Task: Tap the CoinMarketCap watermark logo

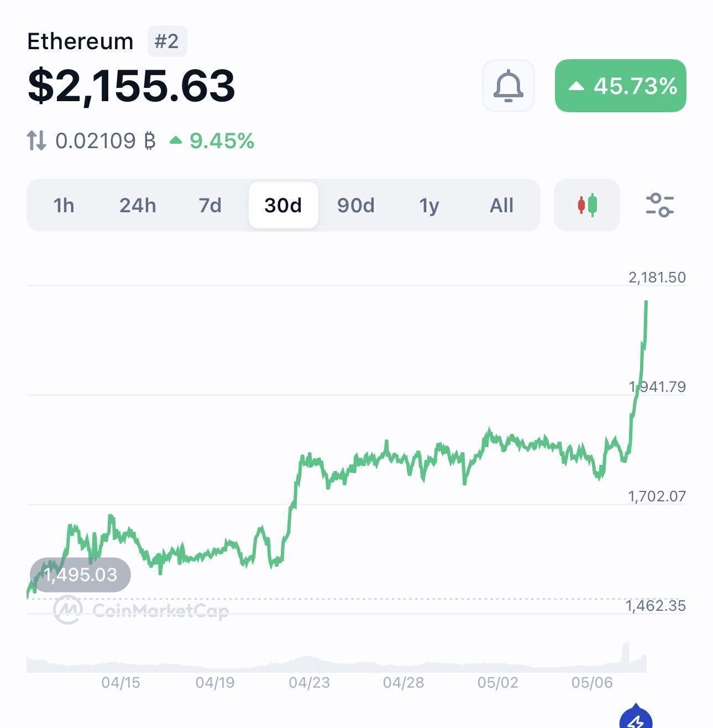Action: 141,610
